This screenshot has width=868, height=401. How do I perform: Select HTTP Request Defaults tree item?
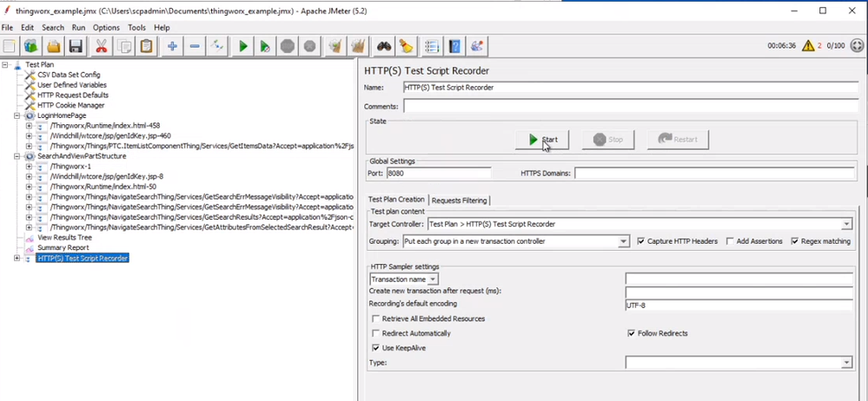click(x=73, y=95)
